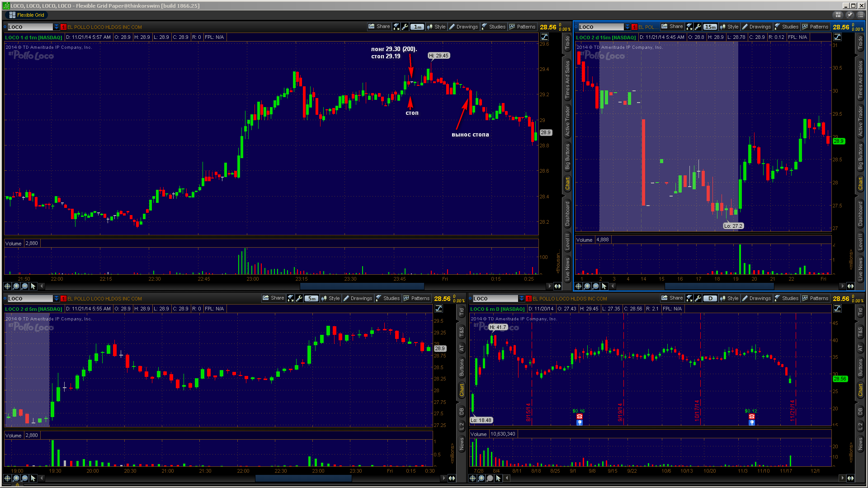The height and width of the screenshot is (488, 868).
Task: Open Drawings menu in top-left chart
Action: point(463,27)
